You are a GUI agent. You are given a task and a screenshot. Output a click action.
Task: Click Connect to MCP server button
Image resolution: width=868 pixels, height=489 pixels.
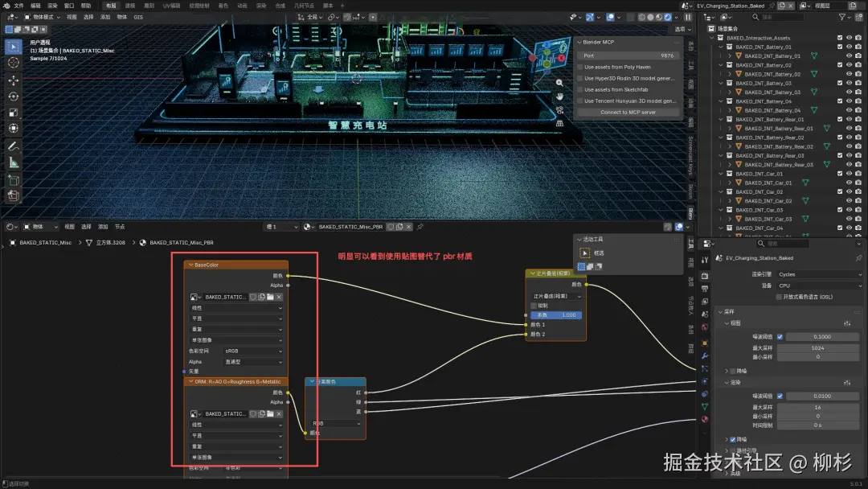[x=628, y=113]
